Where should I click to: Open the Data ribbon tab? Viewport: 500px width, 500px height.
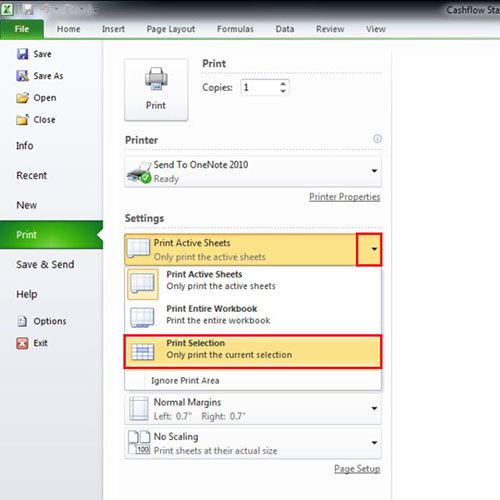(x=285, y=29)
